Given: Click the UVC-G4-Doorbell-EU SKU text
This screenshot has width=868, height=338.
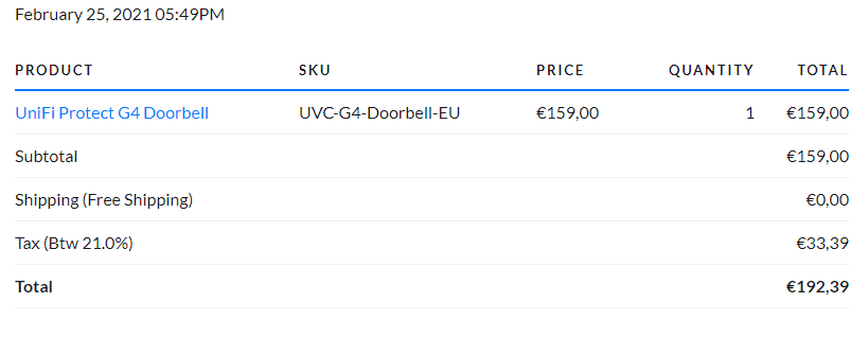Looking at the screenshot, I should pos(379,113).
